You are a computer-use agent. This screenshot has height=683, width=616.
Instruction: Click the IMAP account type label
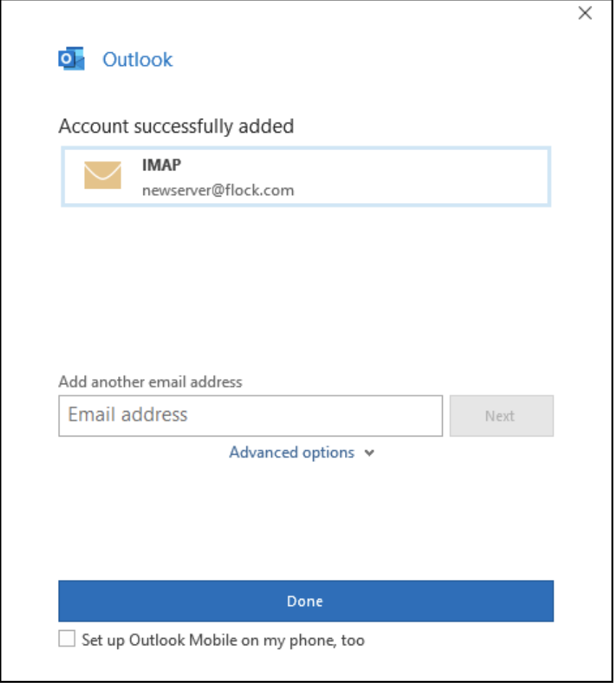coord(162,165)
